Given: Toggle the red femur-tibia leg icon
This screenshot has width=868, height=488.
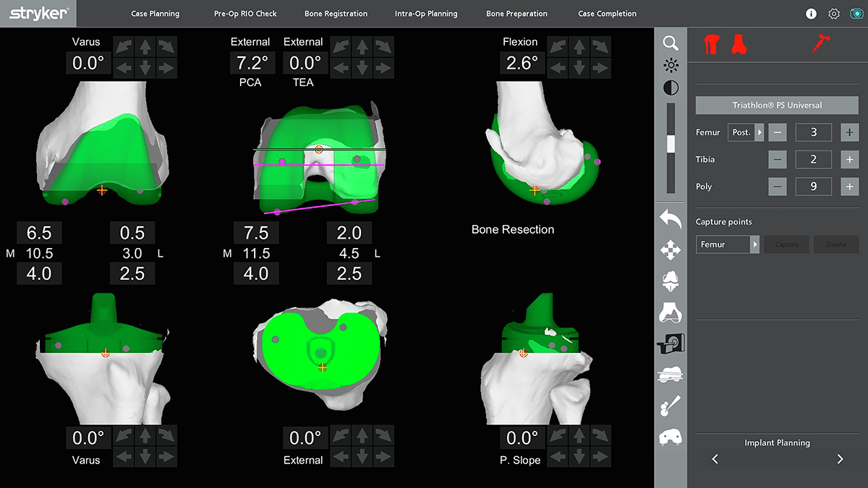Looking at the screenshot, I should coord(712,45).
